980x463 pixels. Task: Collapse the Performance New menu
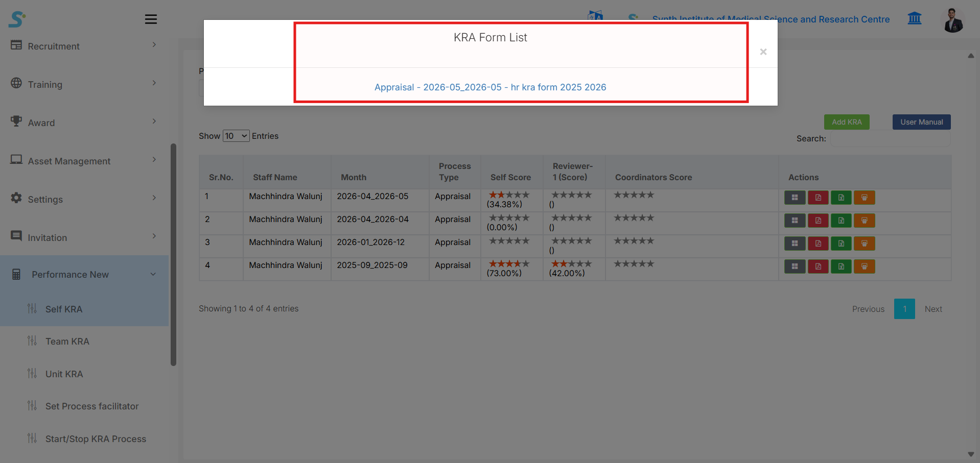point(153,275)
